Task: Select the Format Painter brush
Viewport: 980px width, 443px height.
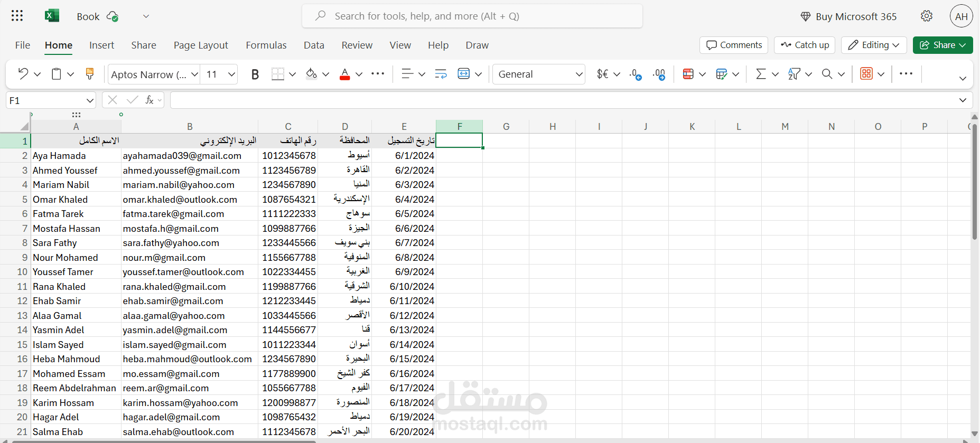Action: (x=90, y=74)
